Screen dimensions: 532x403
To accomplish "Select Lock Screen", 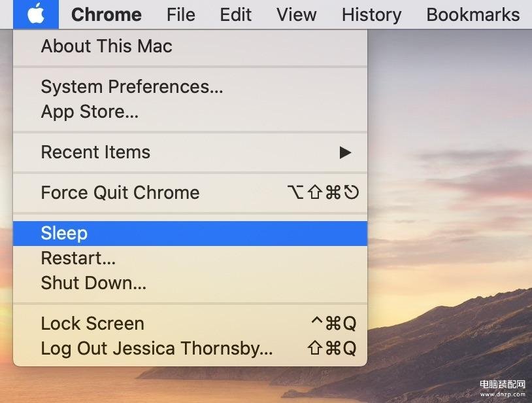I will tap(190, 323).
